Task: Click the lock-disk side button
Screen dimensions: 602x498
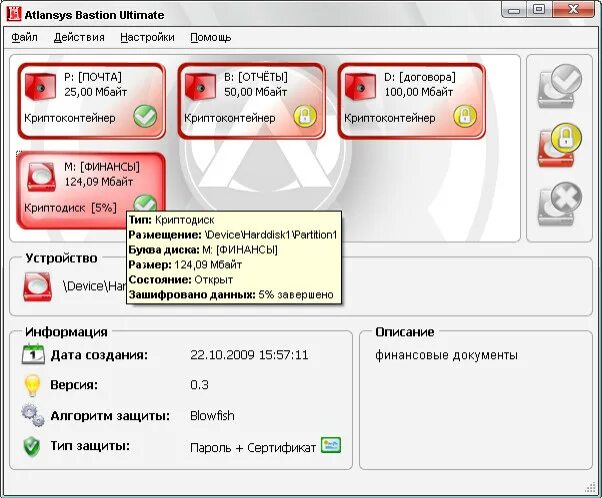Action: click(x=560, y=145)
